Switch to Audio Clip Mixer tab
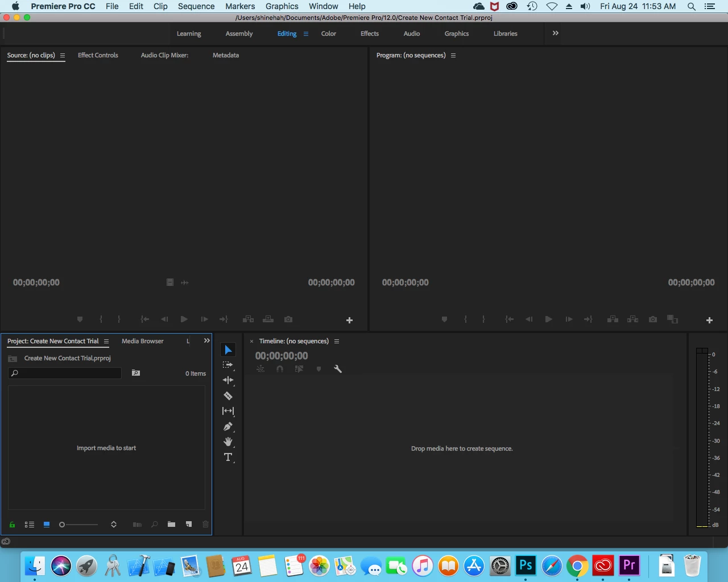This screenshot has width=728, height=582. [x=164, y=55]
